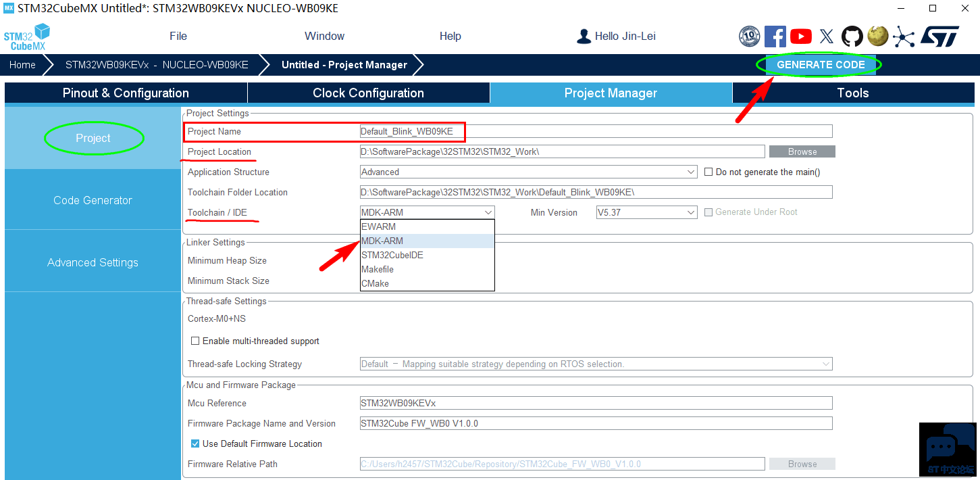Open the Help menu

[x=450, y=37]
